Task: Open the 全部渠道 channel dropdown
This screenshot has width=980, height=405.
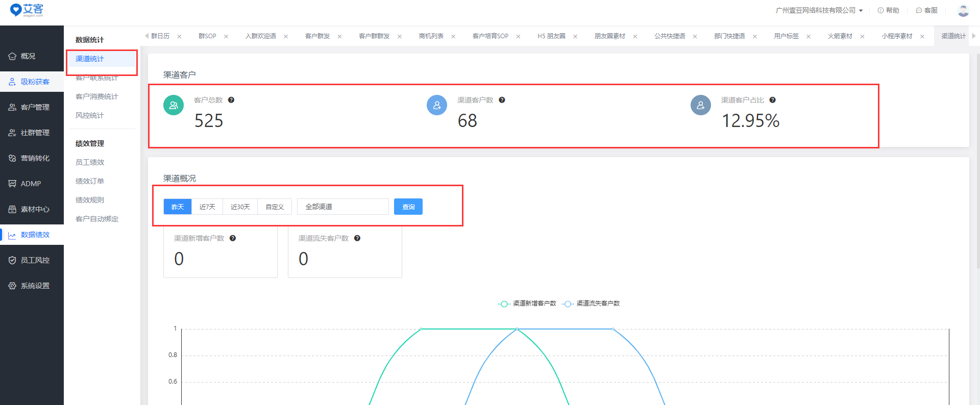Action: (342, 207)
